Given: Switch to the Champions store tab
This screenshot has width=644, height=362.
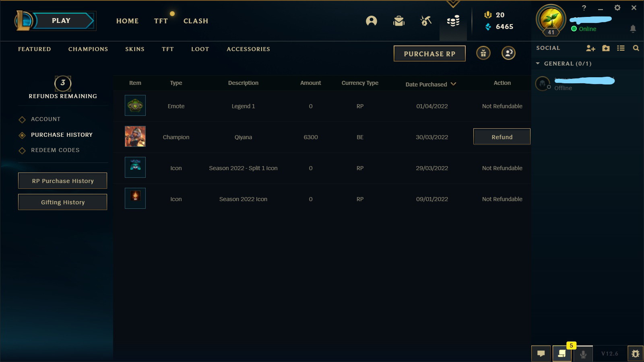Looking at the screenshot, I should point(88,49).
